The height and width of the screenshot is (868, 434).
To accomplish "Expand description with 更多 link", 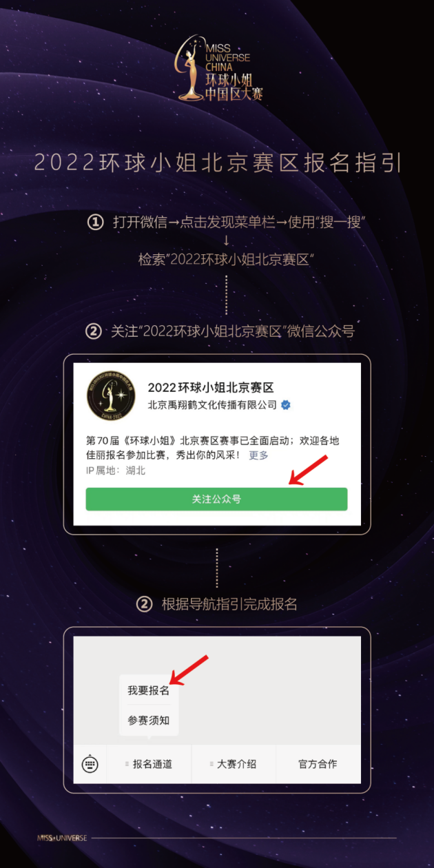I will coord(259,455).
